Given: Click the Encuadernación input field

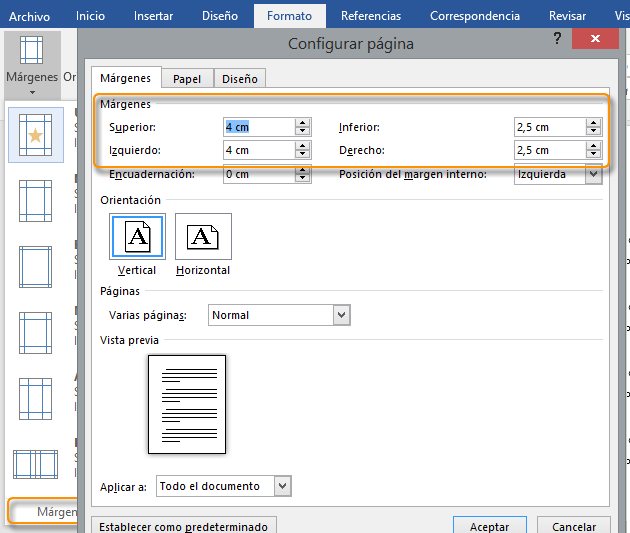Looking at the screenshot, I should (259, 174).
